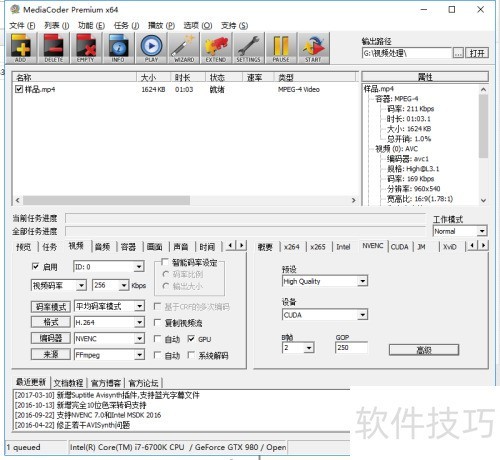Image resolution: width=500 pixels, height=460 pixels.
Task: Click the 名称 column header
Action: click(75, 77)
